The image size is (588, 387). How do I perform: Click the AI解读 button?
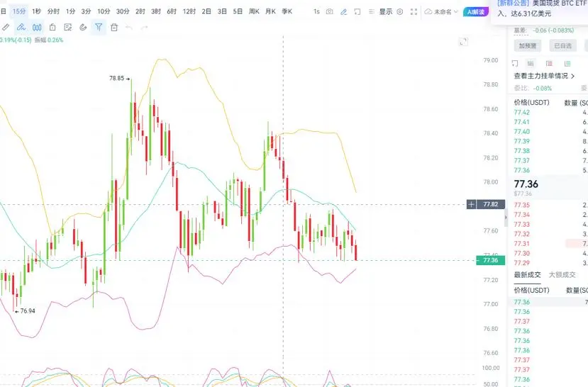475,12
